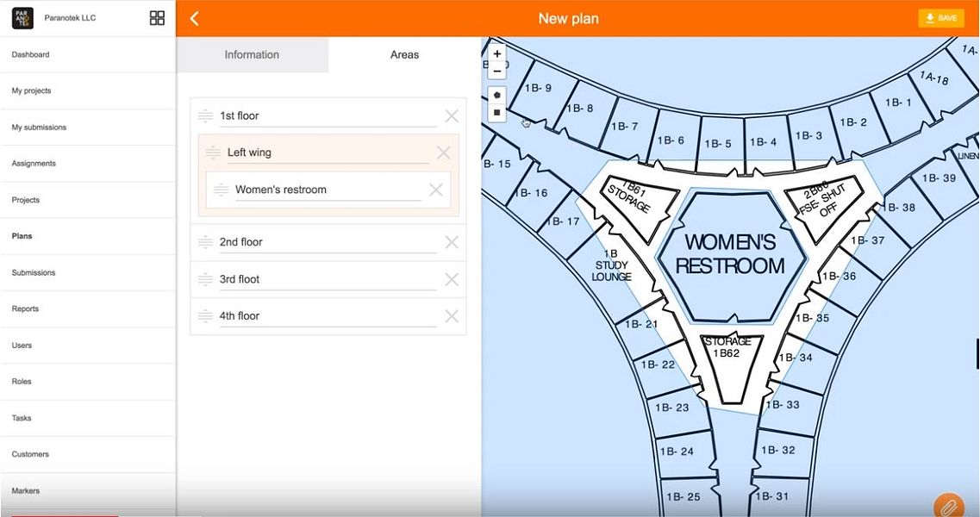
Task: Remove the Left wing area
Action: pyautogui.click(x=443, y=153)
